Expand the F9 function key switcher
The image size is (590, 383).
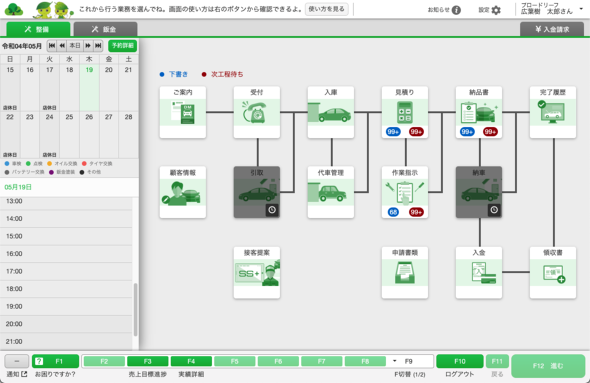(x=394, y=361)
